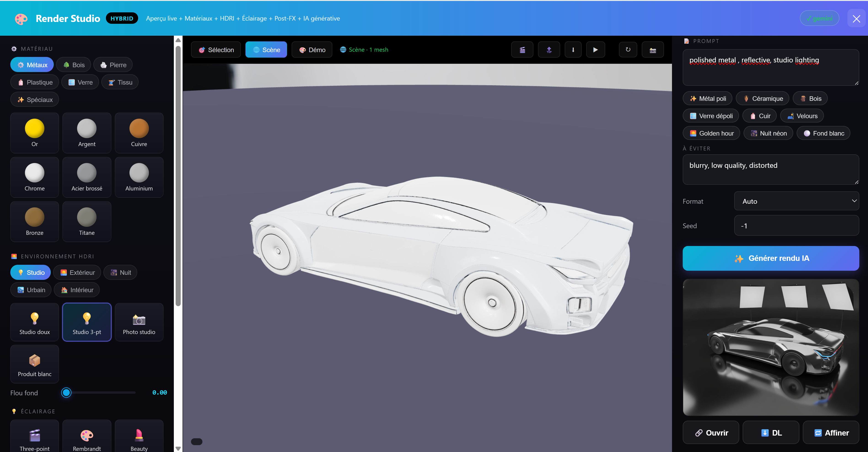Click the DL download button
The height and width of the screenshot is (452, 868).
(x=771, y=433)
